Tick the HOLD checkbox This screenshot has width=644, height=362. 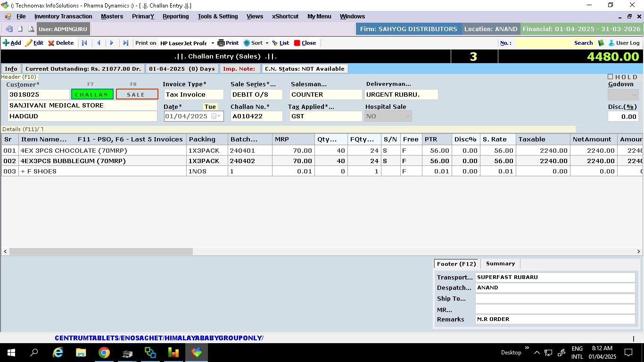[x=611, y=77]
